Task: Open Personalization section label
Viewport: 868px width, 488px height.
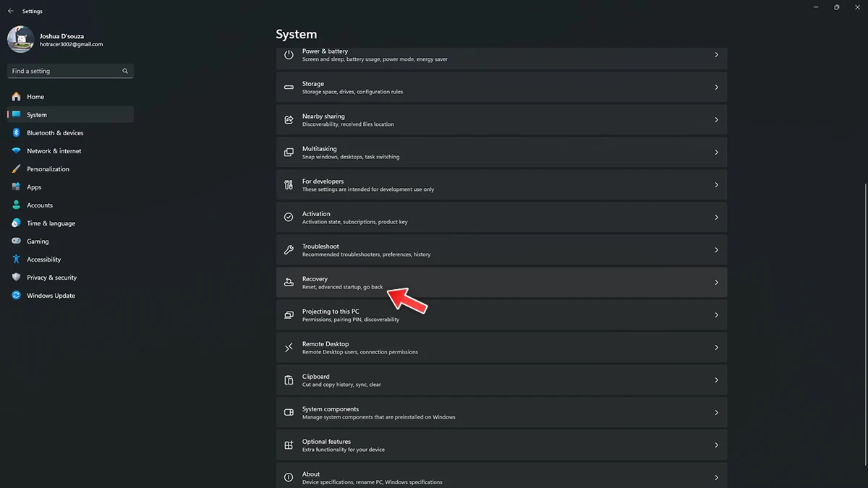Action: (48, 169)
